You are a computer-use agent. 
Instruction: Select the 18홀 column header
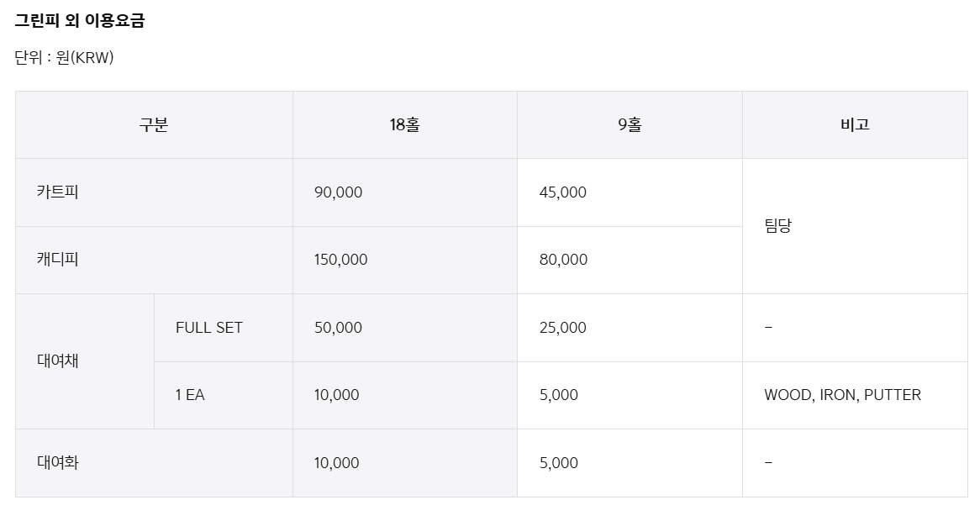click(x=405, y=125)
